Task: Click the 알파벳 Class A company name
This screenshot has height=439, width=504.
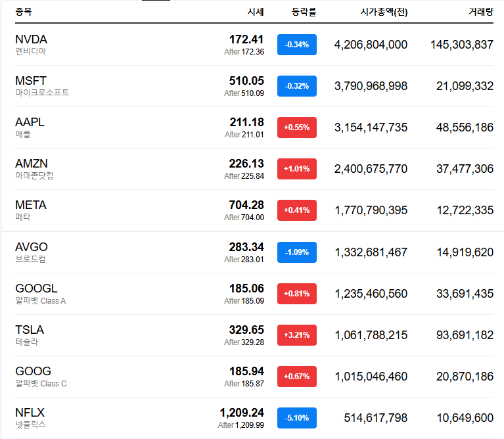Action: pyautogui.click(x=41, y=301)
